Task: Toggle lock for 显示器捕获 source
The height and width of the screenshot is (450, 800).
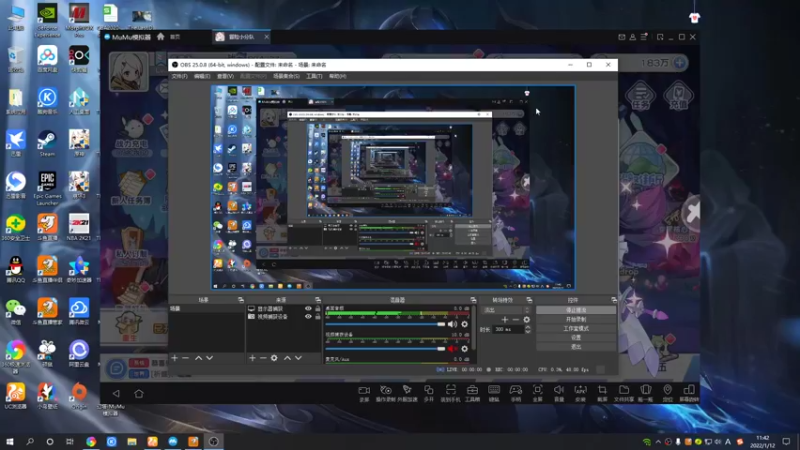Action: 318,309
